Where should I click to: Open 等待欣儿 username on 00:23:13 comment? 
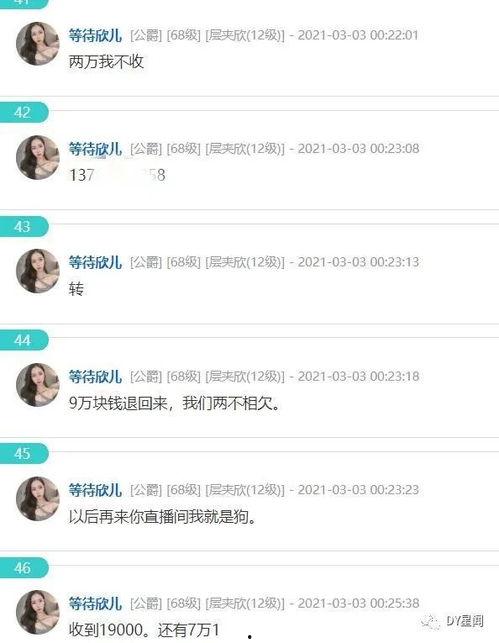click(95, 262)
